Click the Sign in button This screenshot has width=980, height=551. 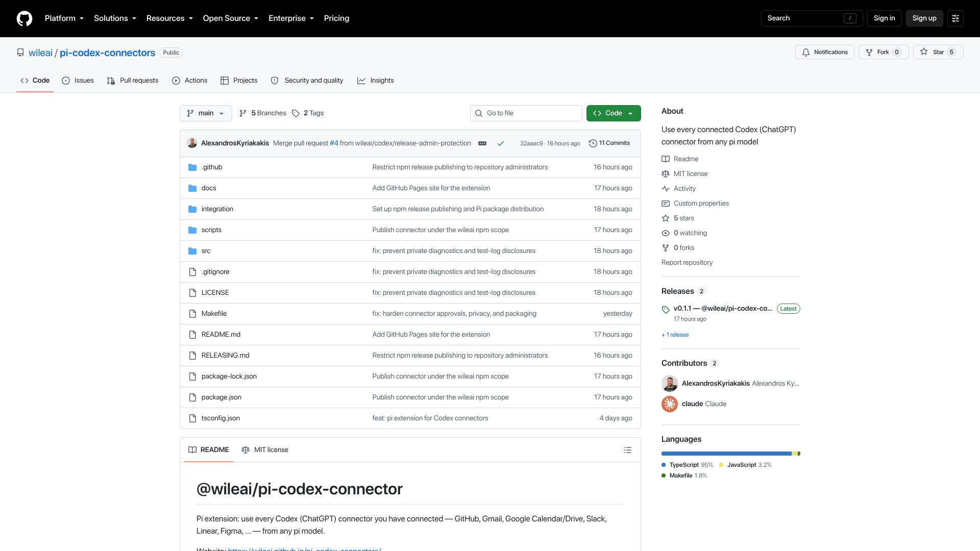click(x=884, y=18)
